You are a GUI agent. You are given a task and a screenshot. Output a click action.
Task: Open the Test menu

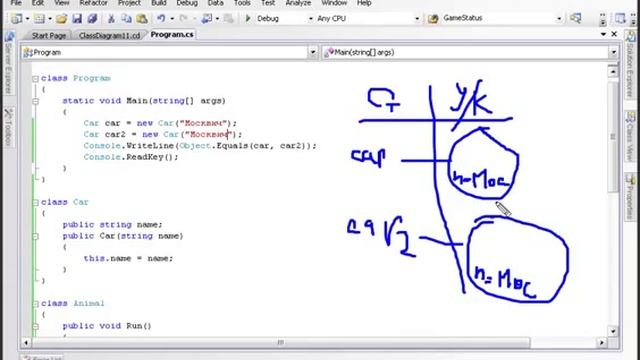pos(268,3)
